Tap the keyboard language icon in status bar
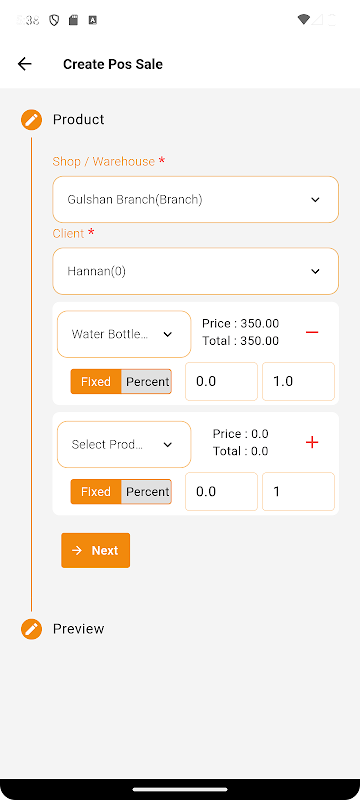 point(92,20)
